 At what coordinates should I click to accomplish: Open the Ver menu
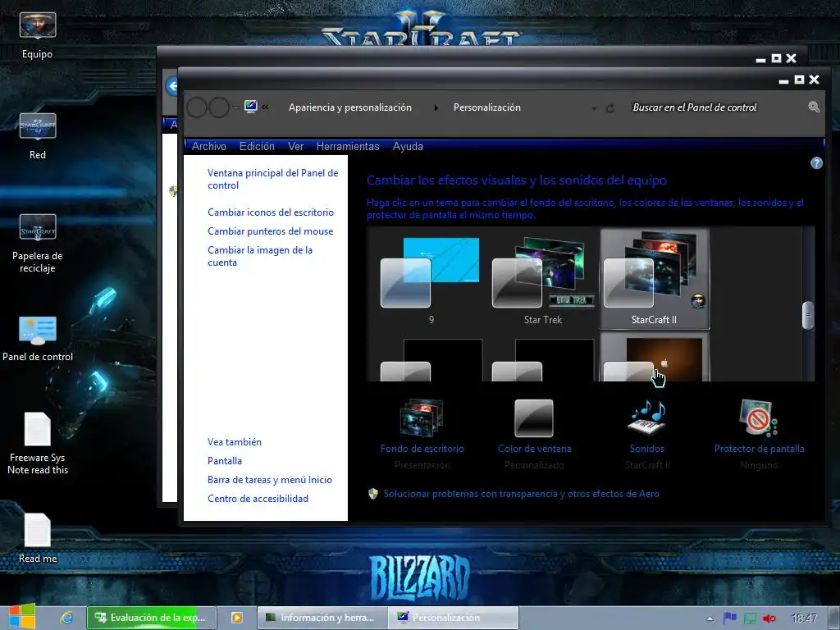coord(295,146)
